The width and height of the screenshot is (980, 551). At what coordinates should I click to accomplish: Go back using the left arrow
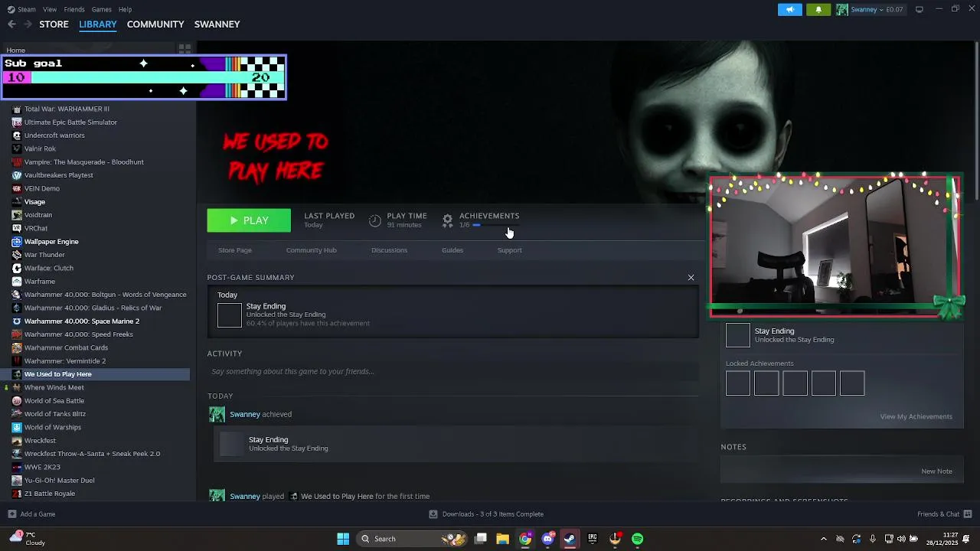coord(11,24)
